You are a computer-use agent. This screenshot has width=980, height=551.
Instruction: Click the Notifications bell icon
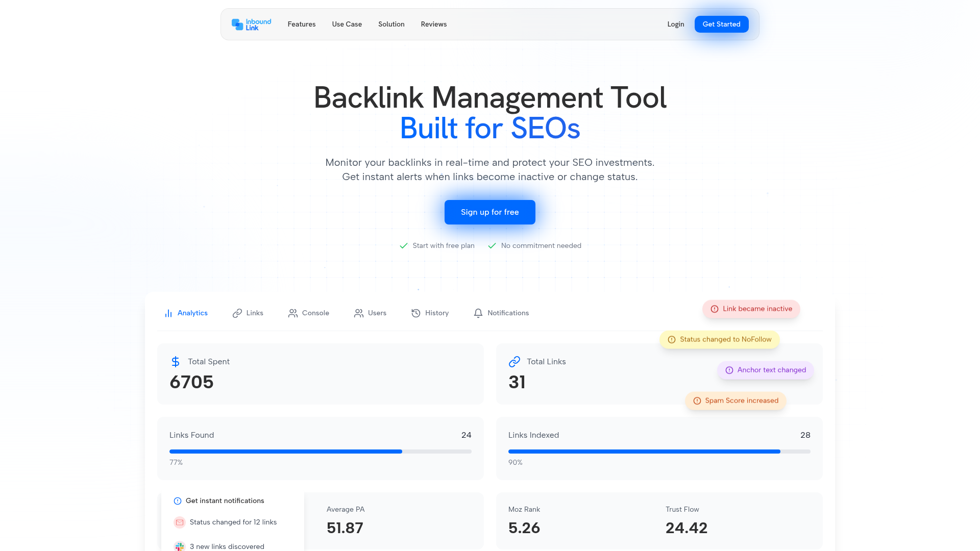pos(478,313)
